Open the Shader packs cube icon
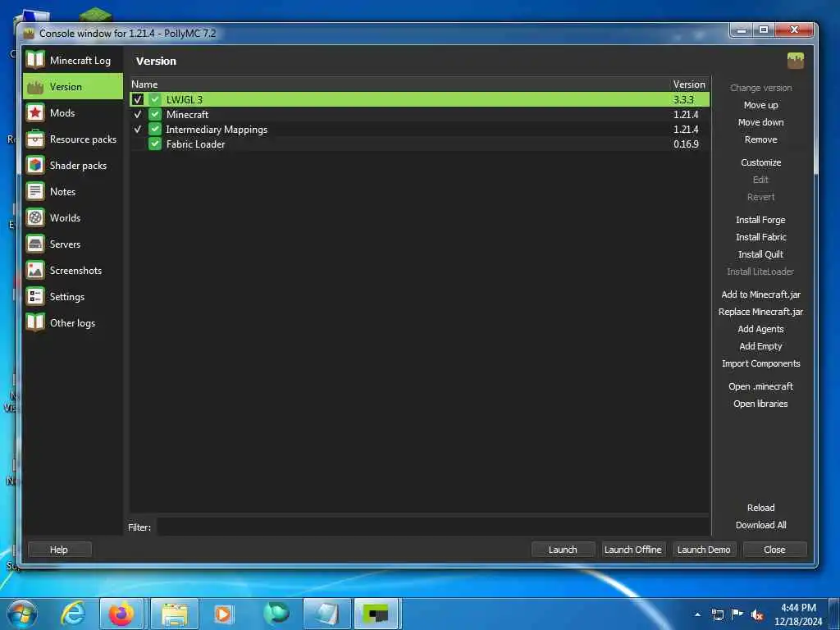 tap(35, 165)
